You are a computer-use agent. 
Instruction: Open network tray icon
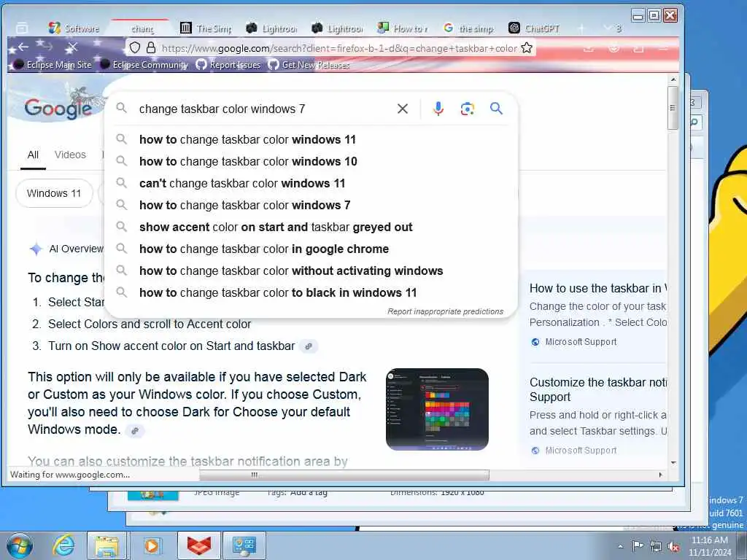click(656, 546)
